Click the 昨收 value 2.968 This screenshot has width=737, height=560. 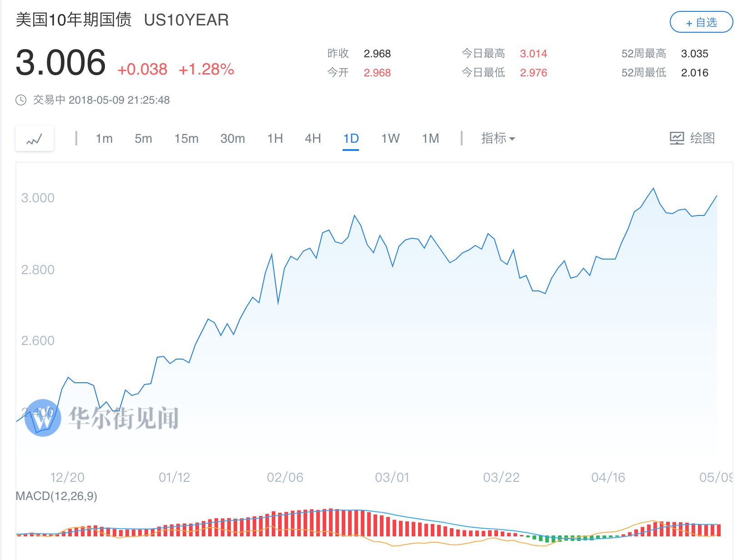(x=377, y=54)
